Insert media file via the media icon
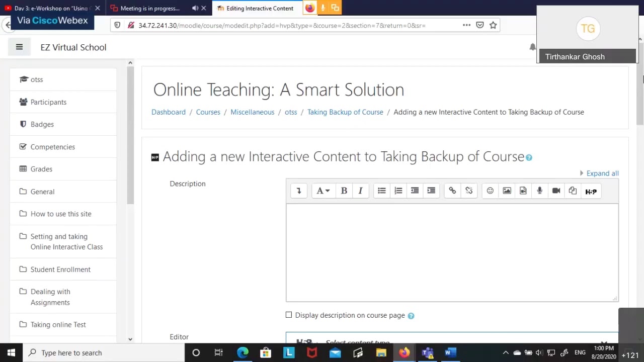644x362 pixels. coord(523,191)
